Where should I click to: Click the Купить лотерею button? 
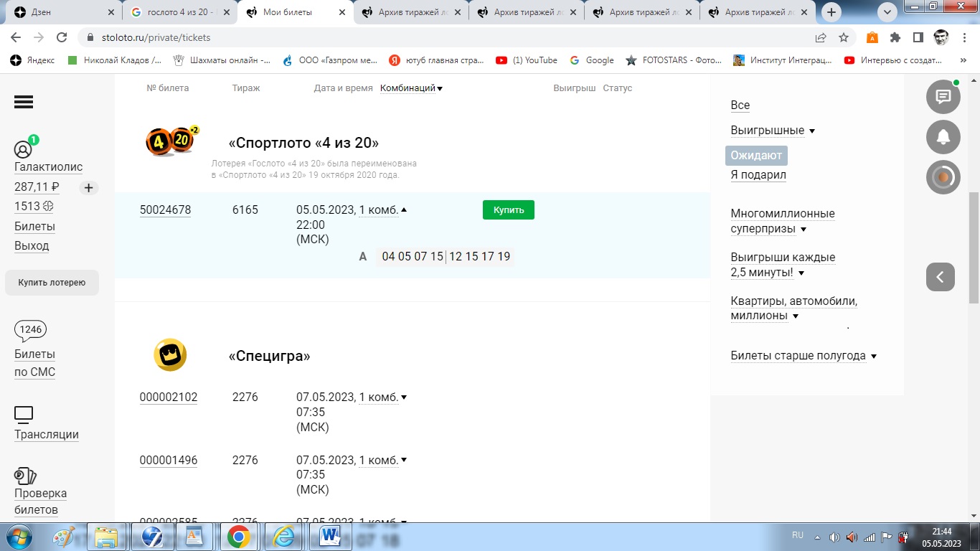click(52, 283)
